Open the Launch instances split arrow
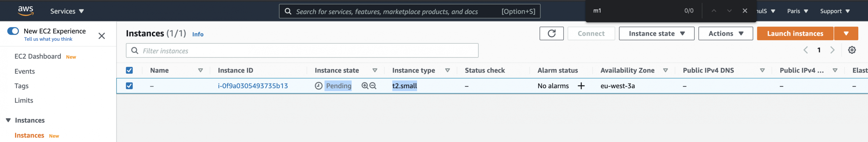Viewport: 868px width, 142px height. pos(846,33)
